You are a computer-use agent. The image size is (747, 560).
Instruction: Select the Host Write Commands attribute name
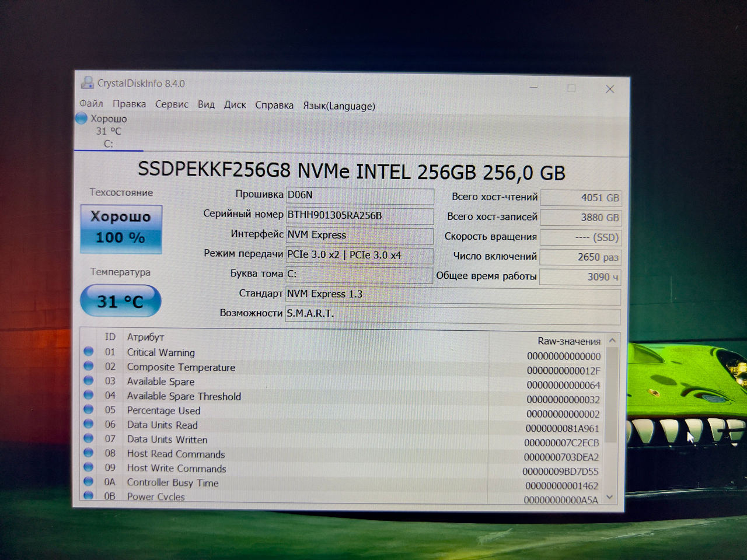point(176,468)
